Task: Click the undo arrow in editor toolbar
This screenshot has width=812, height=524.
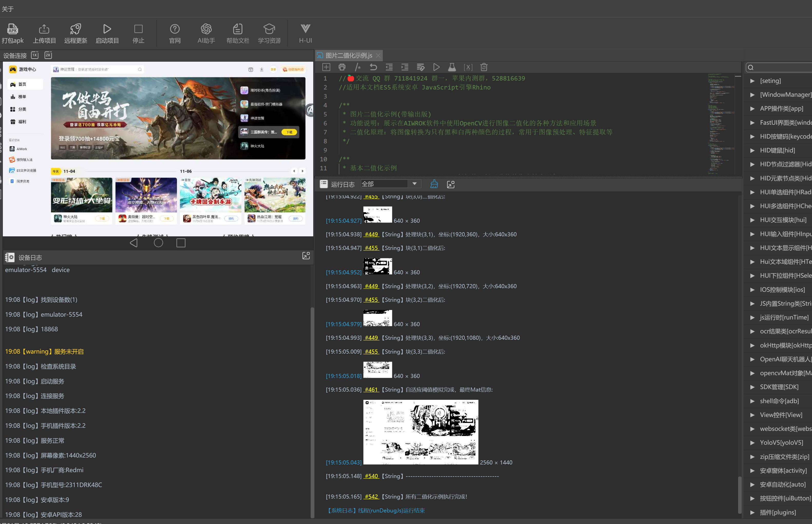Action: tap(373, 67)
